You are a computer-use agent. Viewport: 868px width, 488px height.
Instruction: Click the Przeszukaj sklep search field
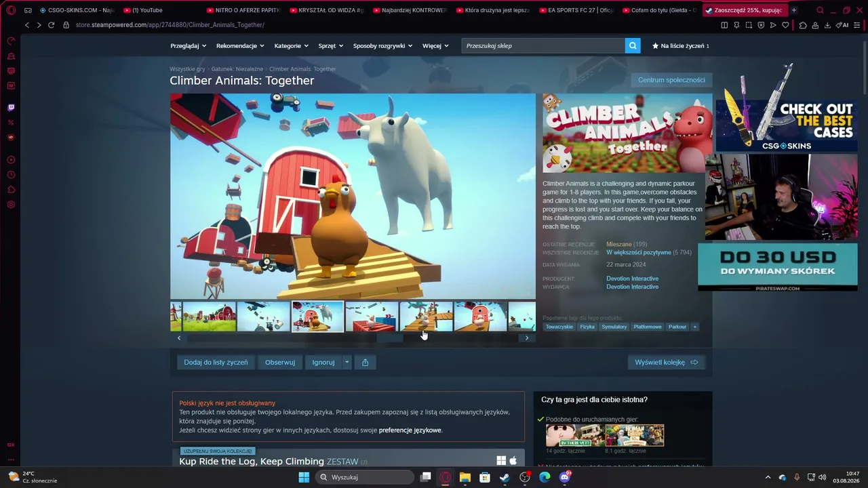543,45
